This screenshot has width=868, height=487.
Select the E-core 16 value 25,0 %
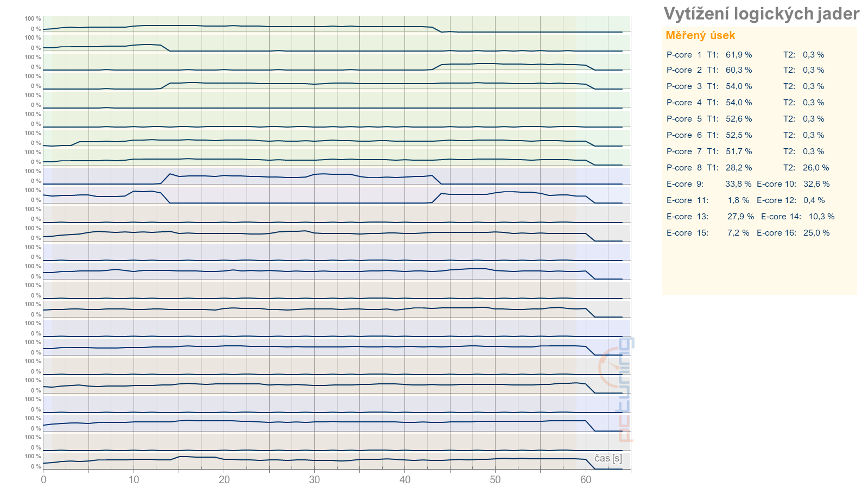(816, 233)
